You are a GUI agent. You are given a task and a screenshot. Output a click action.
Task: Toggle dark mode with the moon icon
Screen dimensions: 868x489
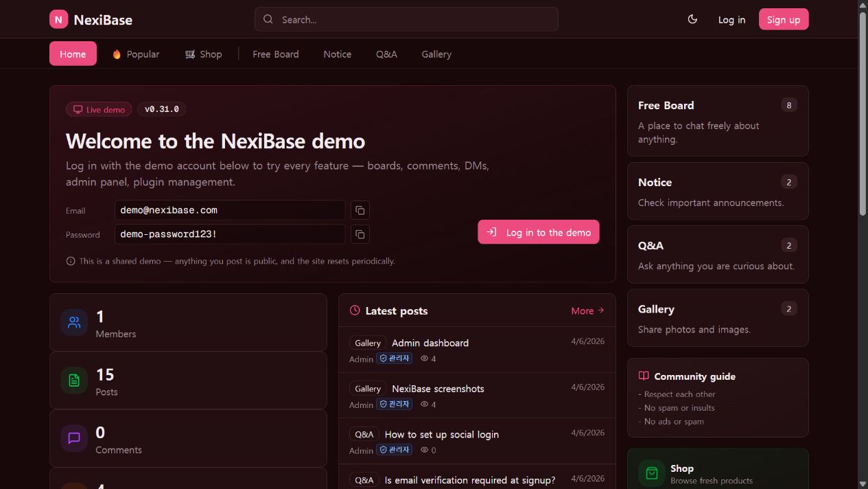[x=692, y=19]
